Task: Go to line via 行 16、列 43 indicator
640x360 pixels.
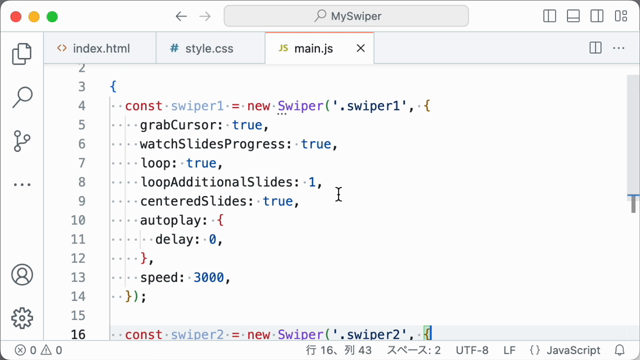Action: [x=339, y=350]
